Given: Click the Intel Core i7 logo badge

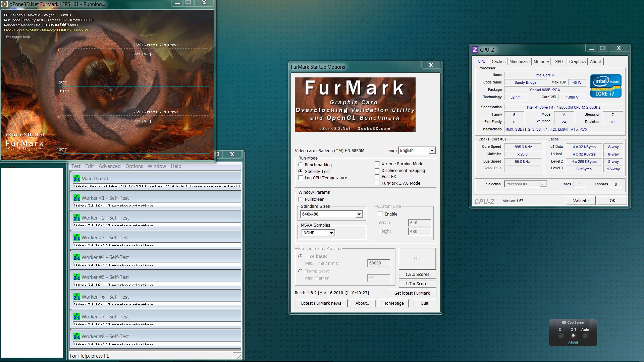Looking at the screenshot, I should tap(606, 86).
